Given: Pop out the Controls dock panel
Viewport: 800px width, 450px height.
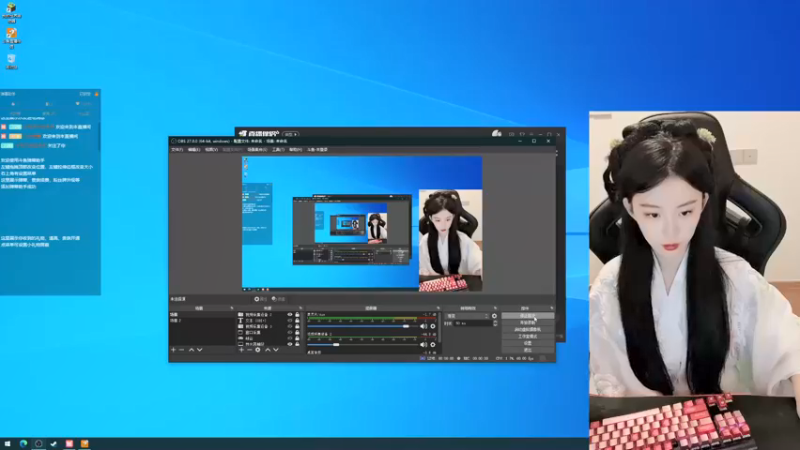Looking at the screenshot, I should (552, 308).
